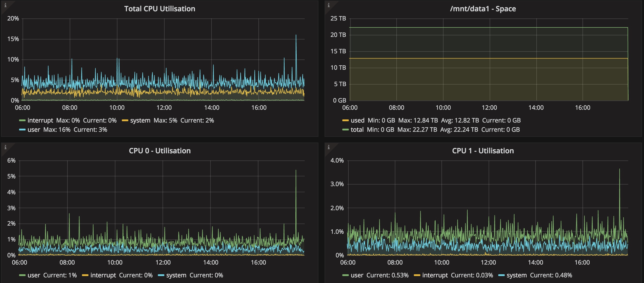Viewport: 644px width, 283px height.
Task: Open CPU 1 - Utilisation panel title menu
Action: pos(483,151)
